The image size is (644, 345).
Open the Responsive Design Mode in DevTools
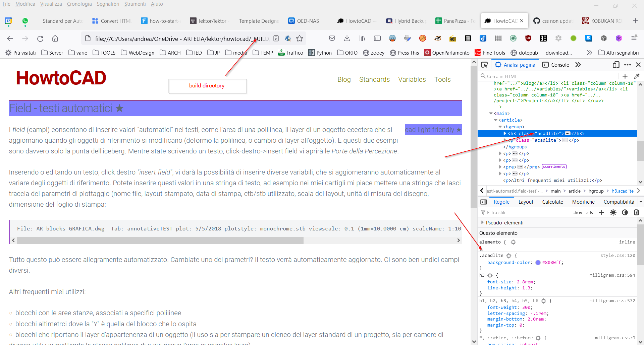[616, 64]
